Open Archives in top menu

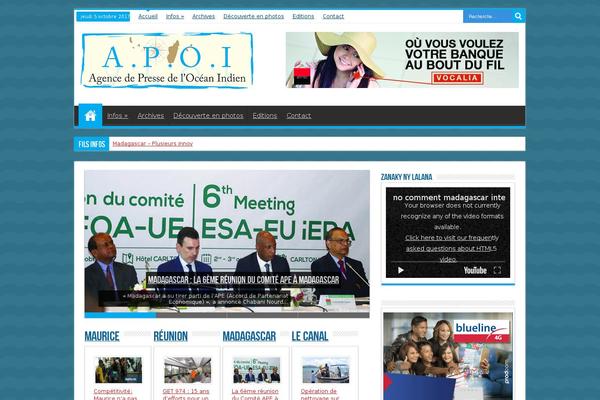[x=203, y=16]
